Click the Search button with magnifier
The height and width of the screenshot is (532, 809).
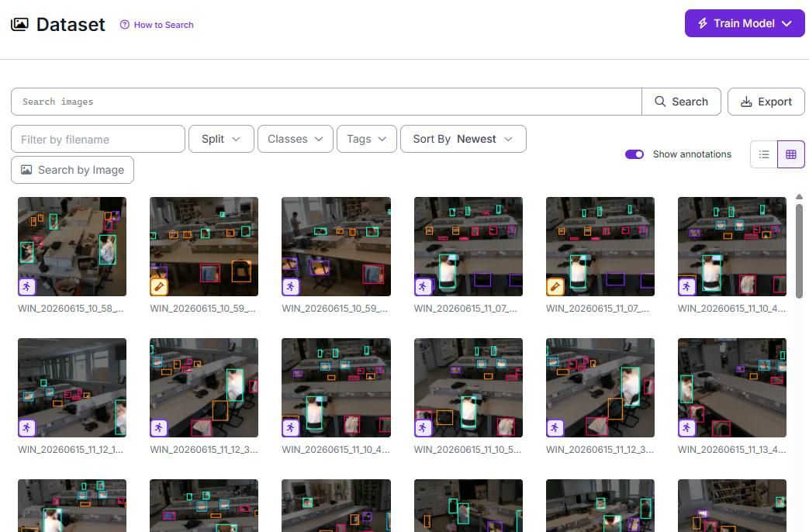(x=681, y=102)
